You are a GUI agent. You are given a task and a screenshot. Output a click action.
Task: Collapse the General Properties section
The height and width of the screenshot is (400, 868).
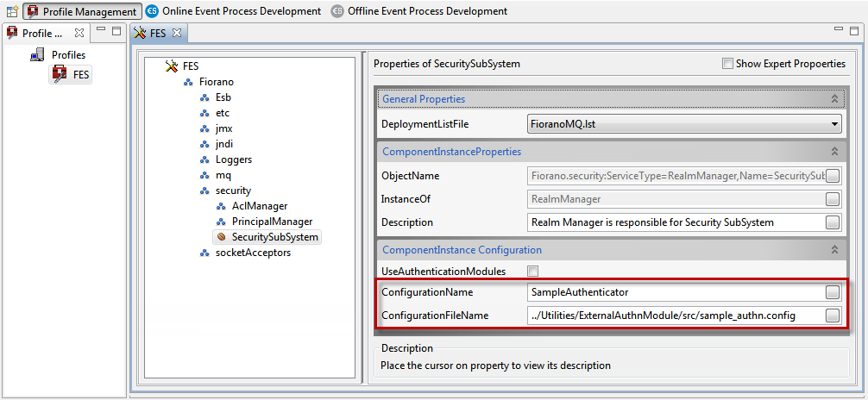(834, 98)
